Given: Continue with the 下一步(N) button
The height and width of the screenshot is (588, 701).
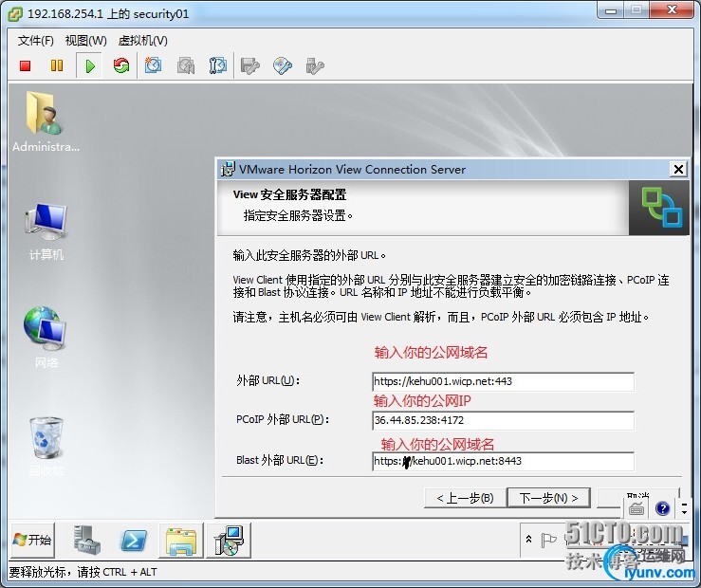Looking at the screenshot, I should 548,498.
